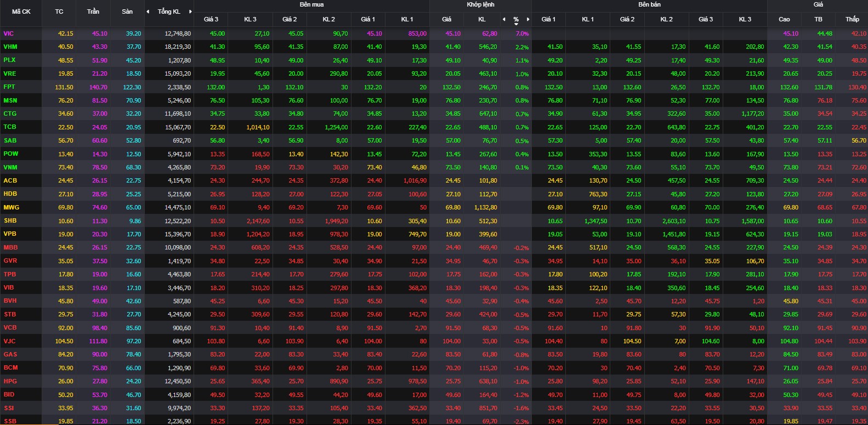This screenshot has height=425, width=868.
Task: Click the right arrow beside Tổng KL header
Action: [190, 12]
